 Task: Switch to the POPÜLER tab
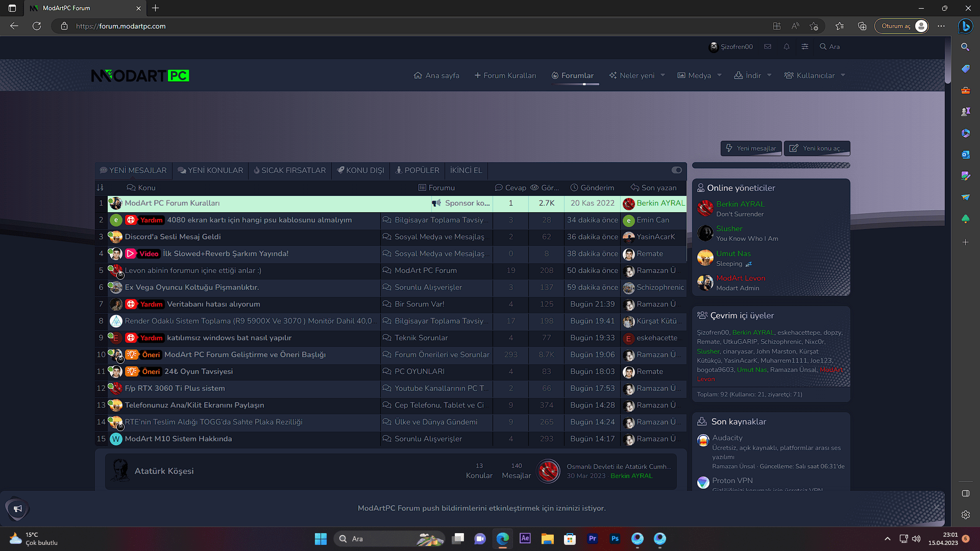(x=417, y=170)
